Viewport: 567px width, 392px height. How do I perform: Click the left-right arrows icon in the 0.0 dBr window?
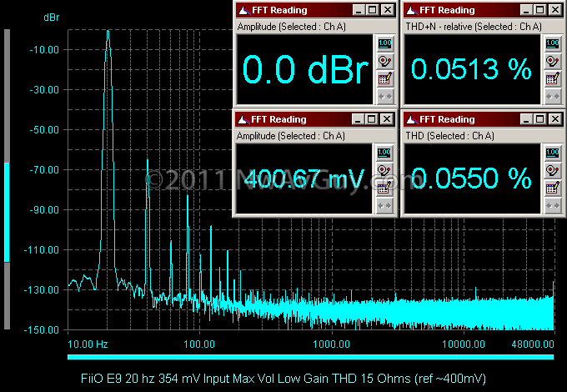point(384,97)
